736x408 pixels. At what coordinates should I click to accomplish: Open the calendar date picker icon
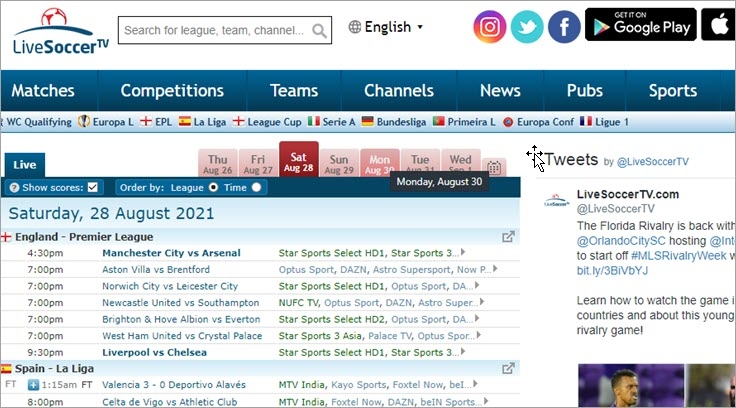tap(494, 168)
